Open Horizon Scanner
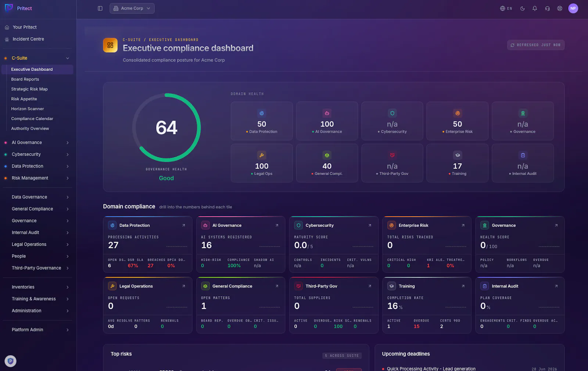Image resolution: width=588 pixels, height=371 pixels. tap(27, 109)
